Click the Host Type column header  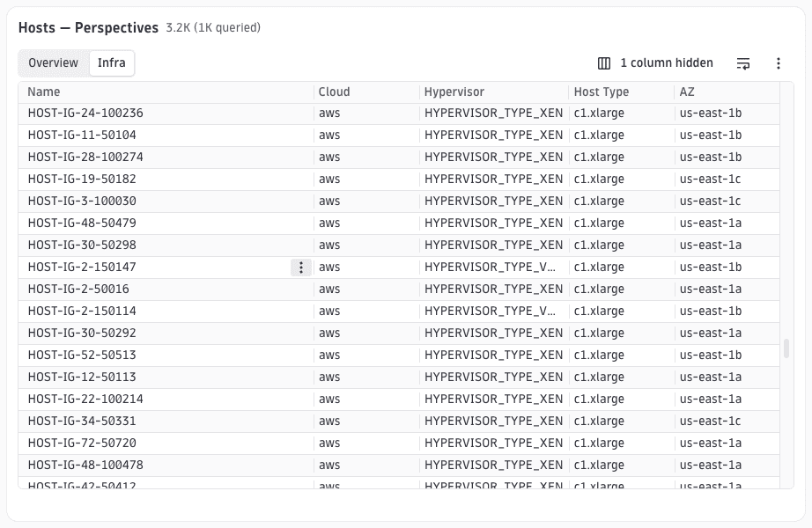click(602, 92)
